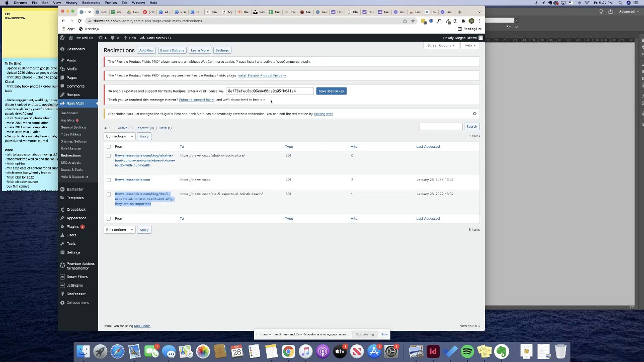The image size is (644, 362).
Task: Open the Howdy, Megan account menu
Action: click(462, 38)
